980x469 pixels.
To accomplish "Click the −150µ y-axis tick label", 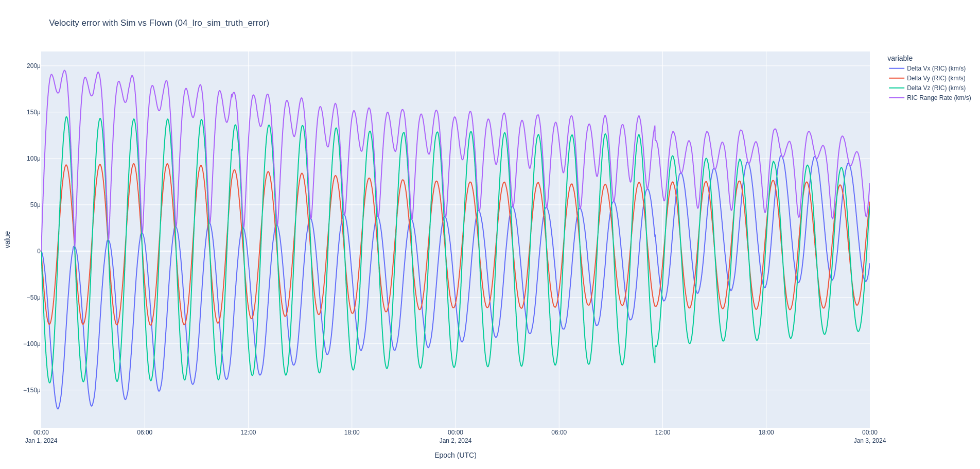I will (x=31, y=390).
